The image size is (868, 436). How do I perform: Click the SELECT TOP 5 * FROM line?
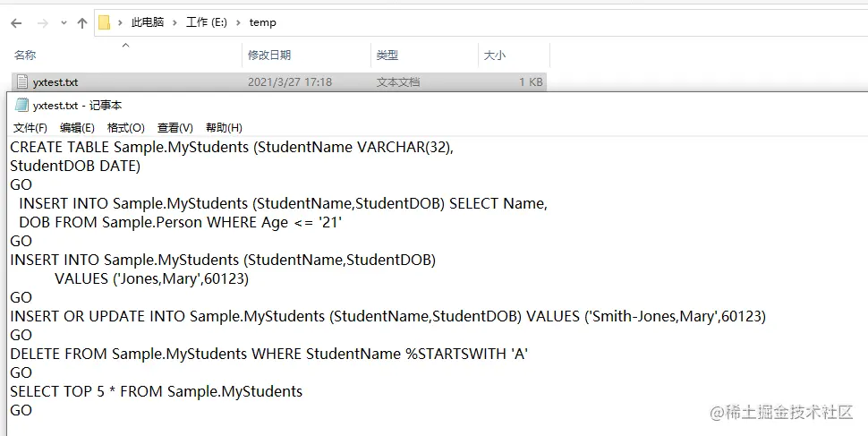pos(156,391)
